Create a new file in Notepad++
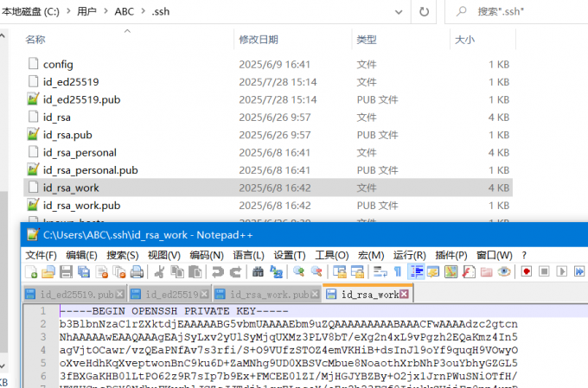The image size is (588, 388). coord(31,272)
